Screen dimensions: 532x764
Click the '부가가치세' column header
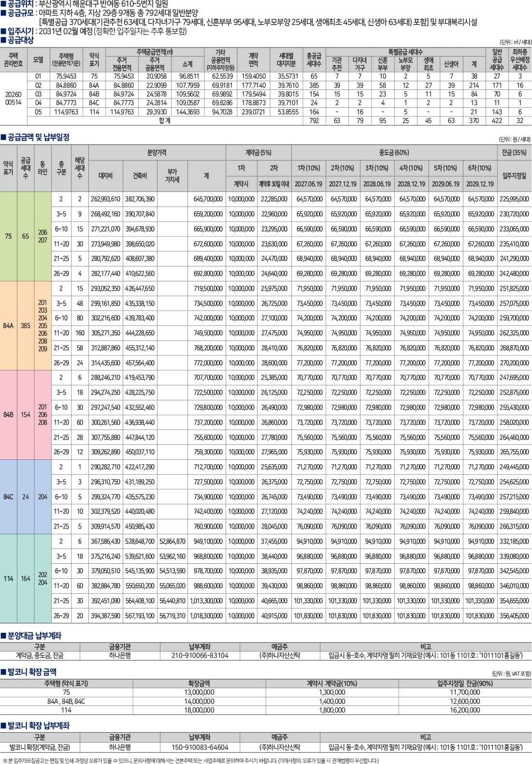[173, 176]
